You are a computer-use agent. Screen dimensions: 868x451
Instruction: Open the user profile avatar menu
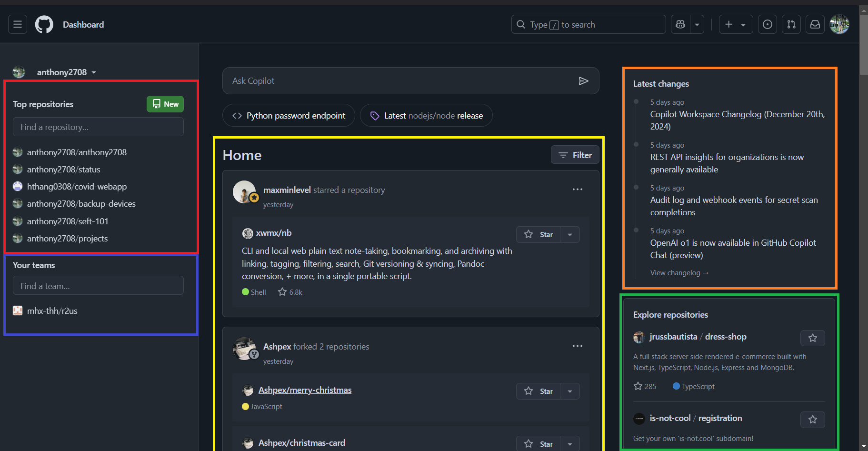[839, 24]
